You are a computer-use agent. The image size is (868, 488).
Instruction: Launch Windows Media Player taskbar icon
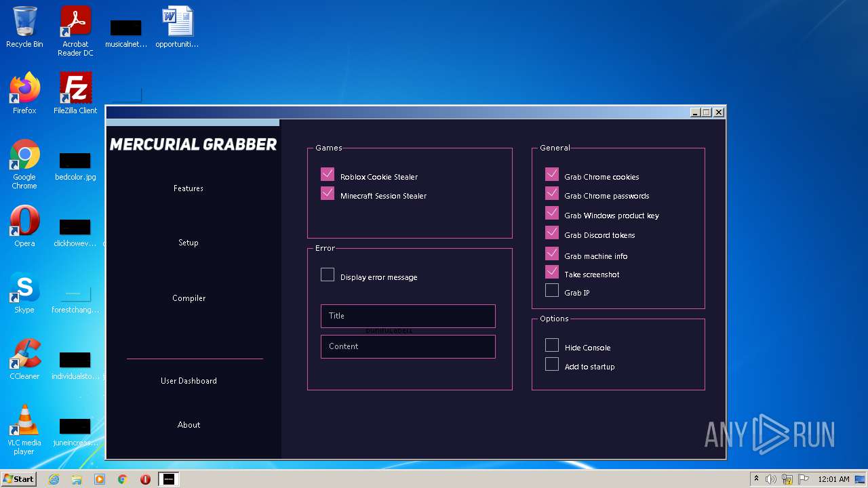100,479
